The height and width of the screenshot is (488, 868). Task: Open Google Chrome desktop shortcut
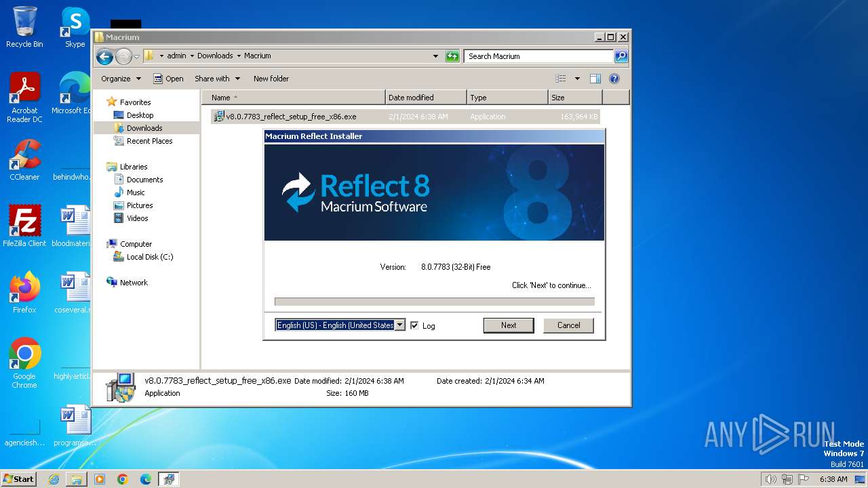tap(24, 363)
